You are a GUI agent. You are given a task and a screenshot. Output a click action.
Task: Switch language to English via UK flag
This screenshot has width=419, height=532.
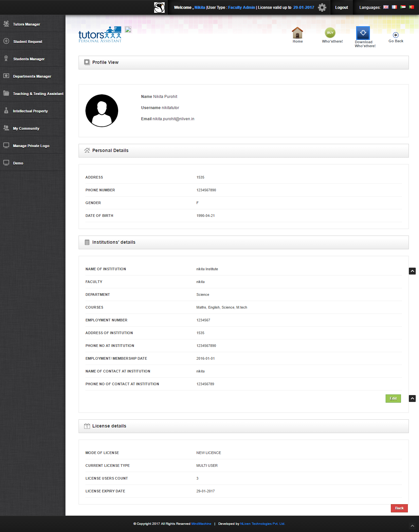[x=386, y=7]
